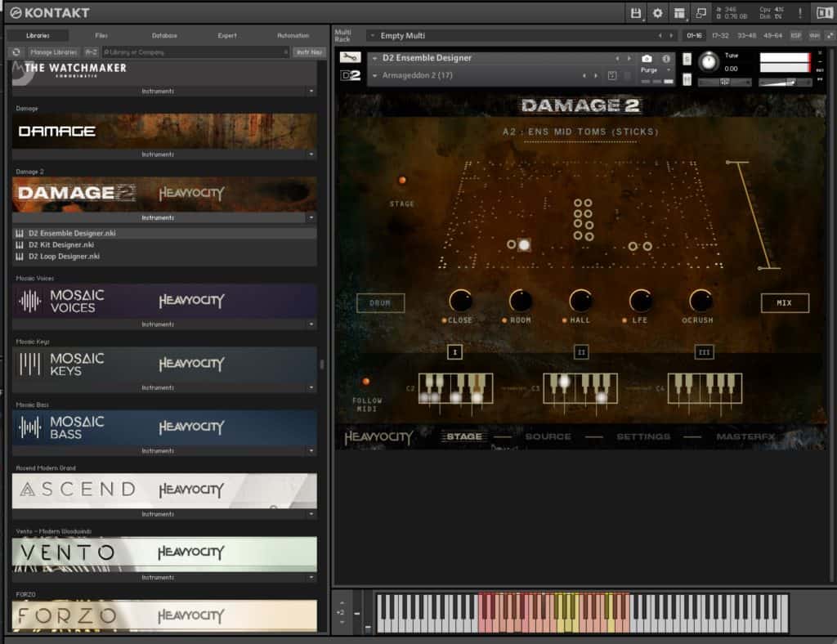Click next instrument arrow beside D2 Ensemble Designer
This screenshot has height=644, width=837.
(629, 58)
